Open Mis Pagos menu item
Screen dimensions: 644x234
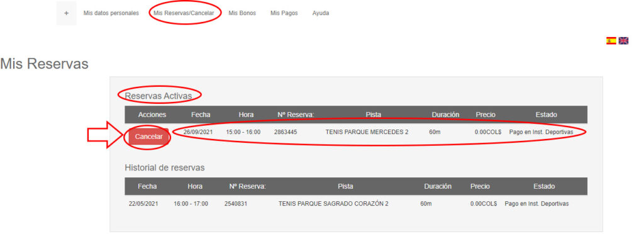pos(284,13)
